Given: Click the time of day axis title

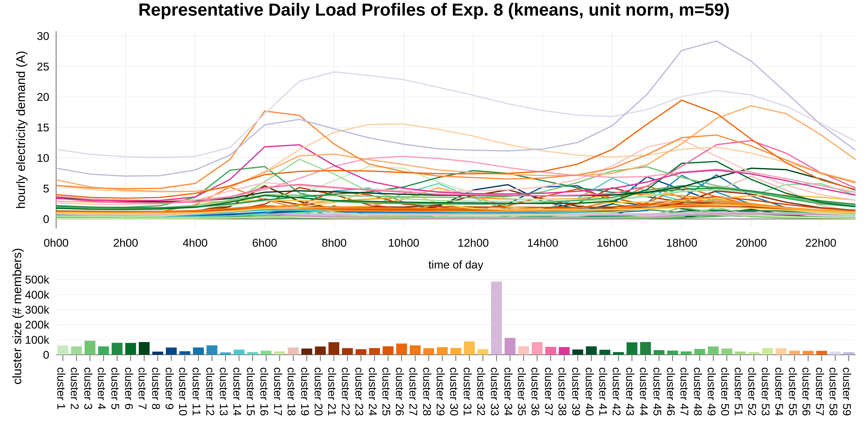Looking at the screenshot, I should [x=456, y=265].
